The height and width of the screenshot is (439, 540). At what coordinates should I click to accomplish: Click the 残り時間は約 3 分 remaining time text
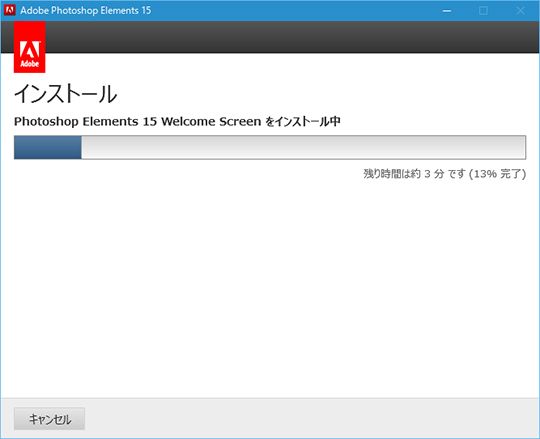pos(404,174)
